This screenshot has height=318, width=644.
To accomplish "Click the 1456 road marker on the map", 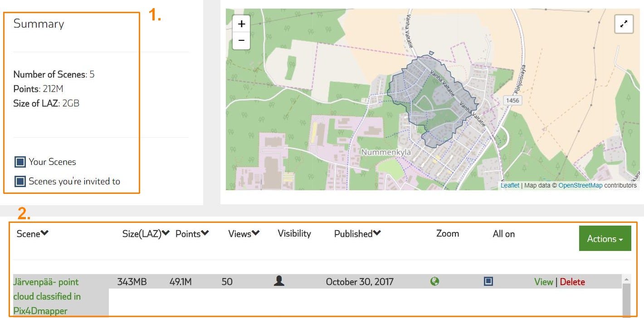I will click(512, 100).
